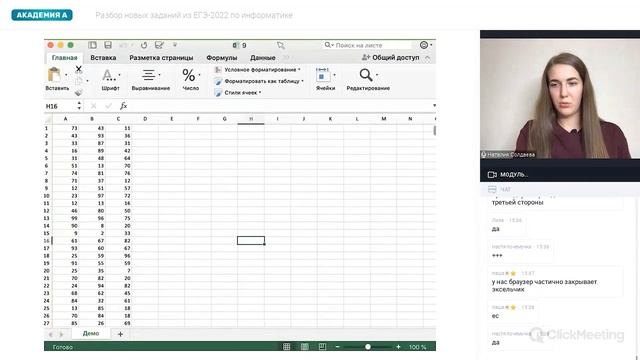This screenshot has width=640, height=360.
Task: Click cell C20 containing 7
Action: (x=118, y=271)
